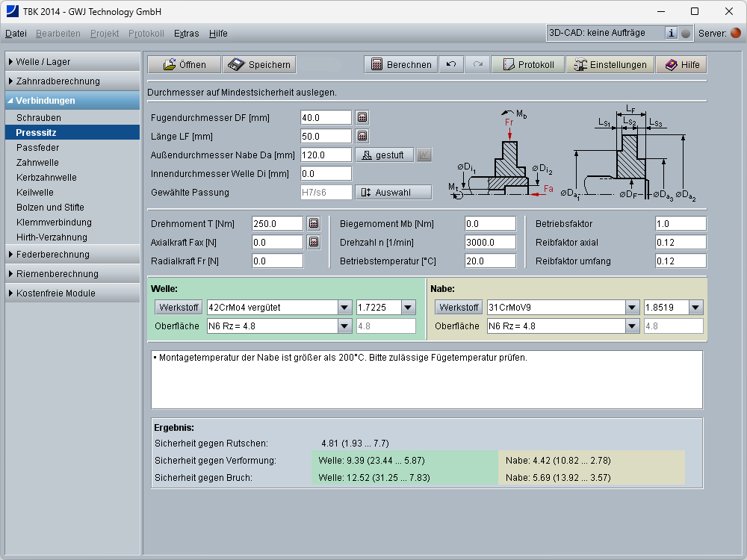Open the Protokoll report from toolbar
The width and height of the screenshot is (747, 560).
(x=528, y=65)
